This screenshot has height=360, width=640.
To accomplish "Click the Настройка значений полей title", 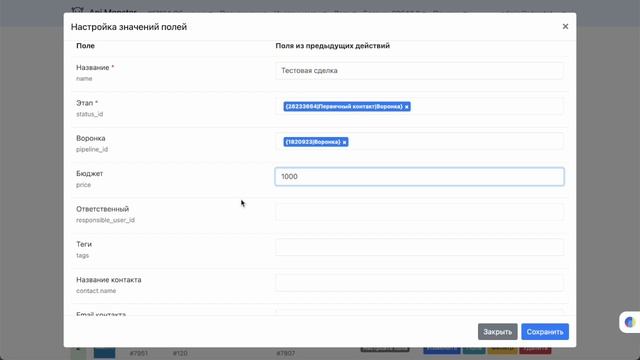I will click(129, 27).
